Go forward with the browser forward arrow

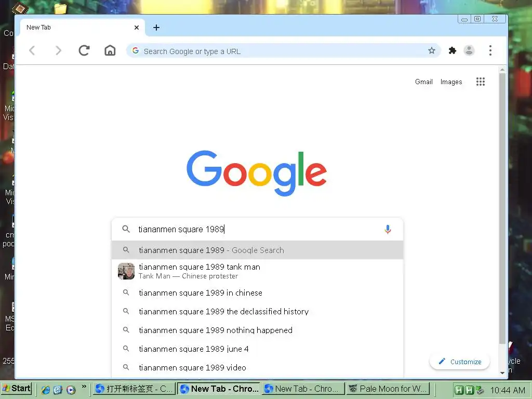click(58, 50)
